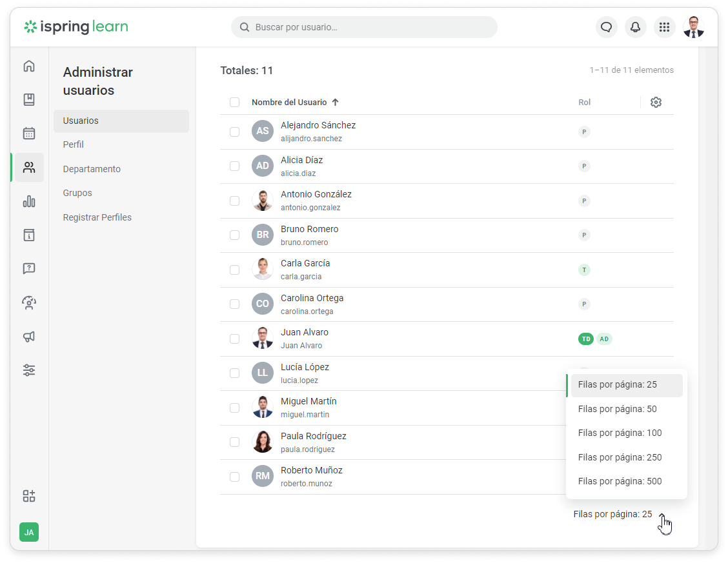Screen dimensions: 728x563
Task: Open the sliders settings icon in sidebar
Action: point(28,370)
